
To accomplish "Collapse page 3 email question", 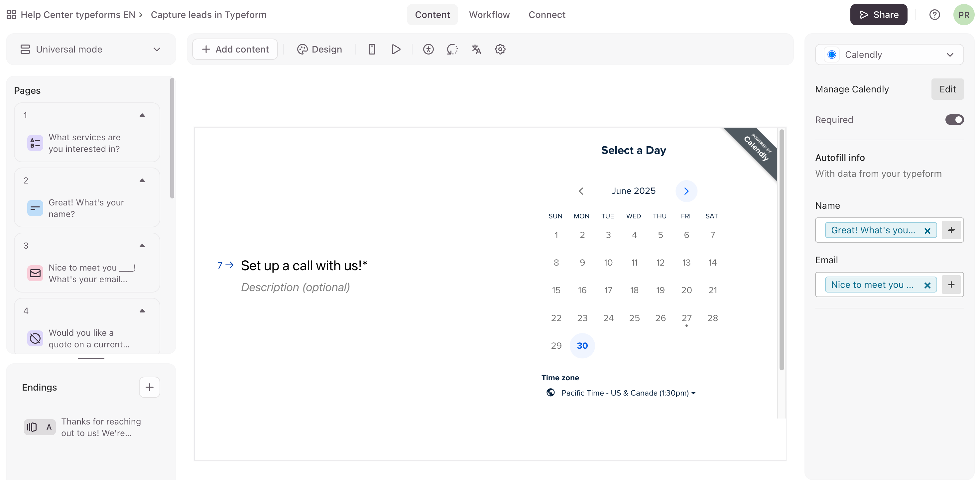I will [142, 246].
